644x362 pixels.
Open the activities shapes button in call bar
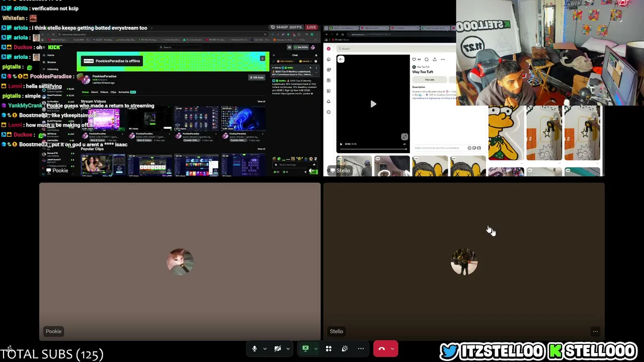pyautogui.click(x=329, y=348)
